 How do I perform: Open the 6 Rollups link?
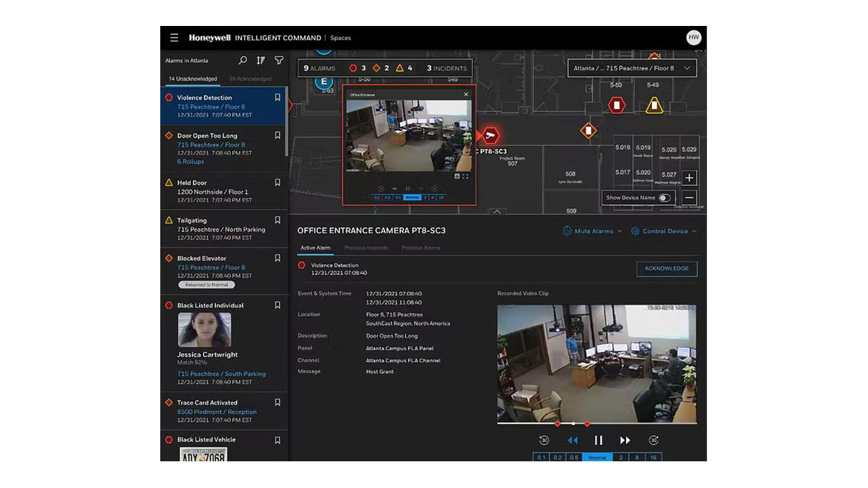click(191, 162)
